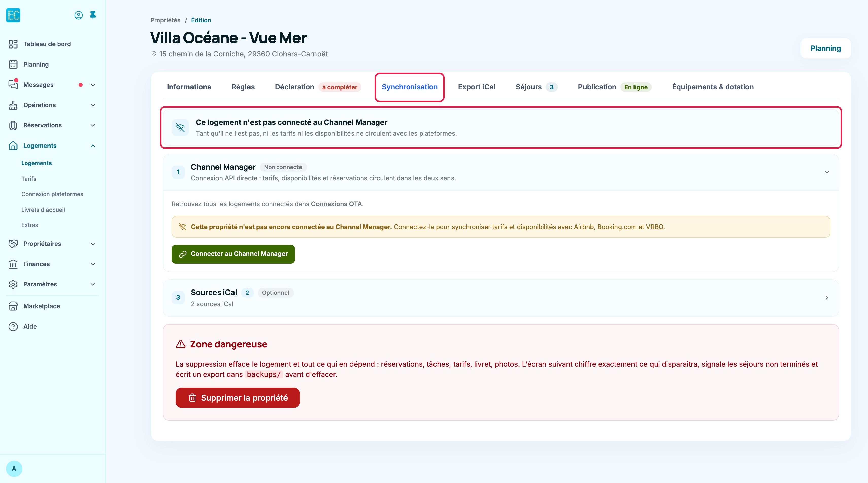The image size is (868, 483).
Task: Switch to the Informations tab
Action: (189, 87)
